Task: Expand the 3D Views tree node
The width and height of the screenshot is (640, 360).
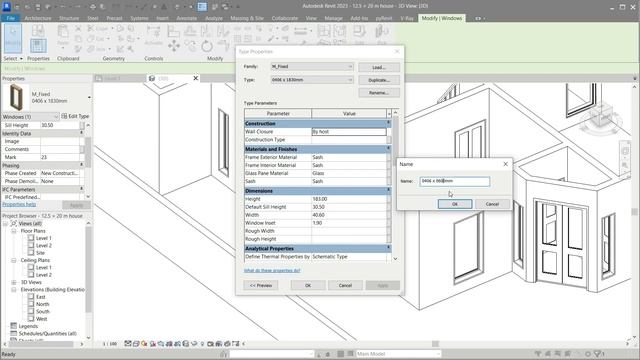Action: [x=14, y=282]
